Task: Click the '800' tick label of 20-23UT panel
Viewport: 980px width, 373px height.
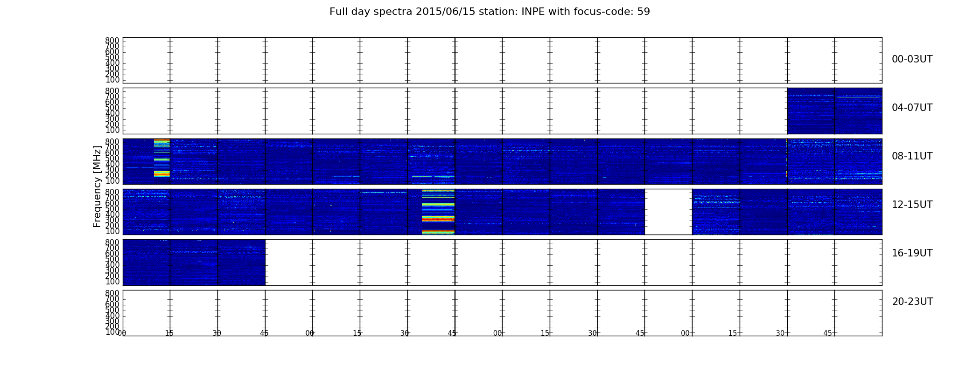Action: coord(112,293)
